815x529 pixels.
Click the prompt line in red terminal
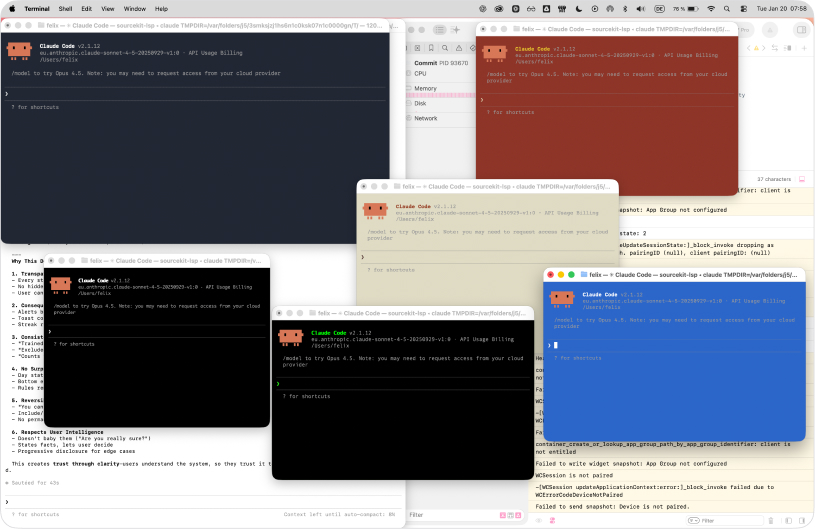point(607,100)
